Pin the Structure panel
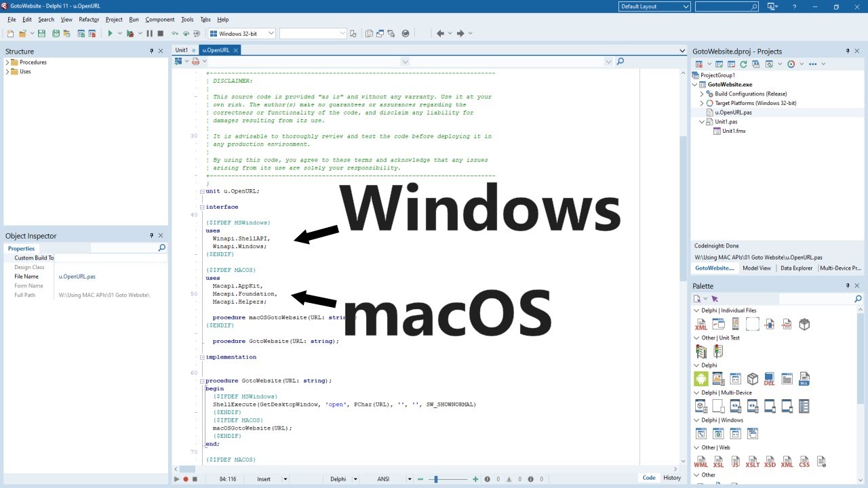The width and height of the screenshot is (868, 488). pyautogui.click(x=151, y=51)
